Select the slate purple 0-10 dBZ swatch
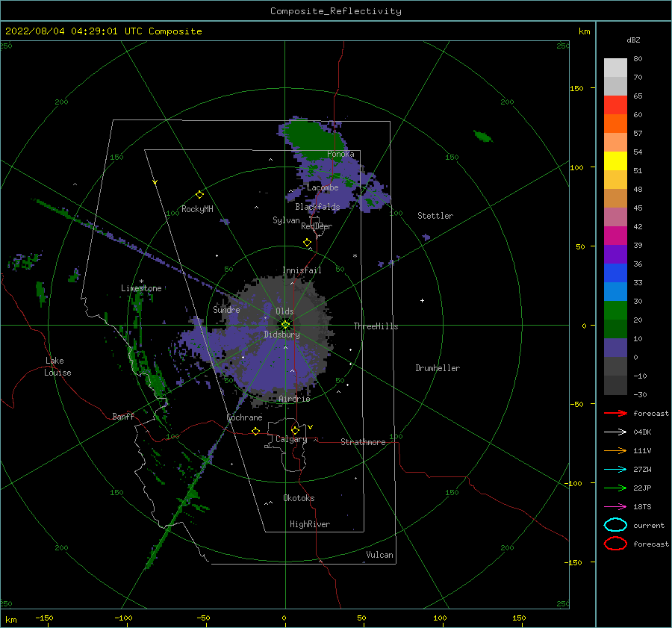This screenshot has width=672, height=628. point(615,348)
